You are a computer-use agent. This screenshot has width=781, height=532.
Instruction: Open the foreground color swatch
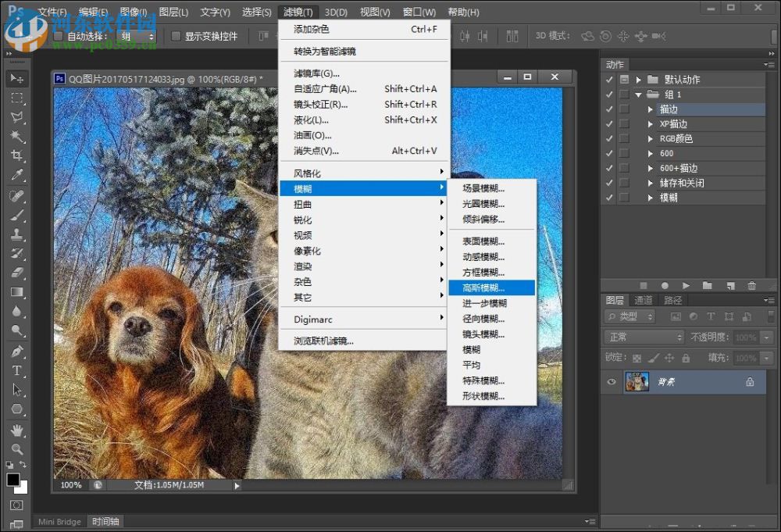pyautogui.click(x=12, y=480)
